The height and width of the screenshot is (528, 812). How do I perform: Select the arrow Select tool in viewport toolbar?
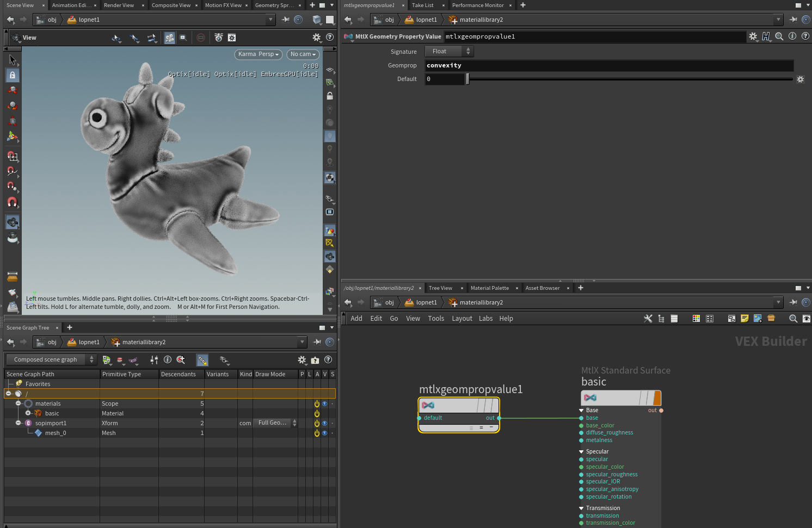click(13, 60)
